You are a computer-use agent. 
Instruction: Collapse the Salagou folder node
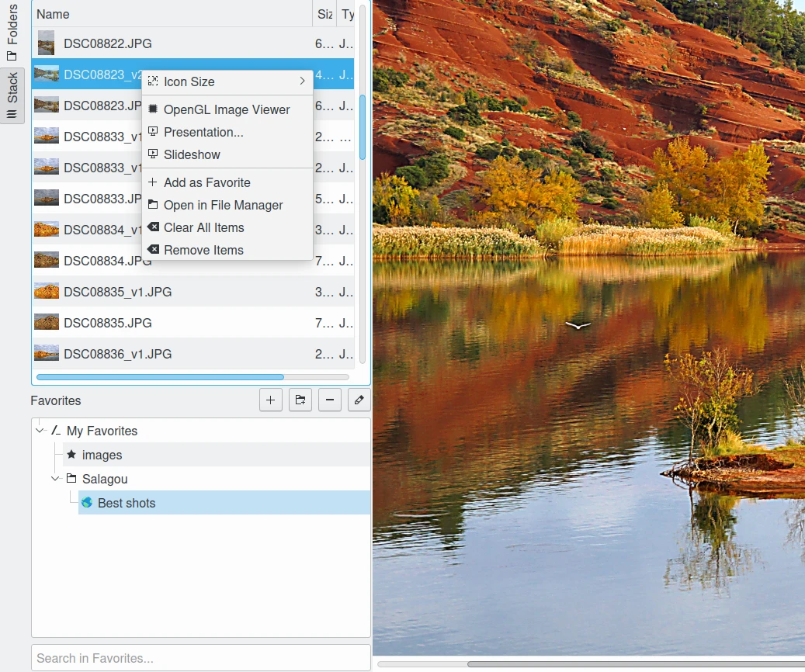pyautogui.click(x=56, y=479)
